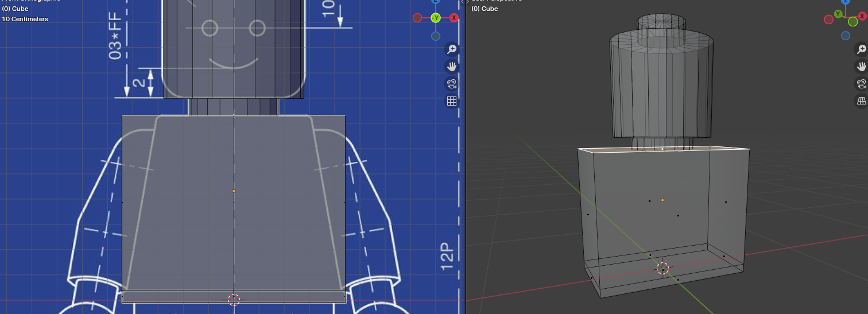Click the red X axis on the dark viewport gizmo
This screenshot has width=868, height=314.
(x=862, y=15)
